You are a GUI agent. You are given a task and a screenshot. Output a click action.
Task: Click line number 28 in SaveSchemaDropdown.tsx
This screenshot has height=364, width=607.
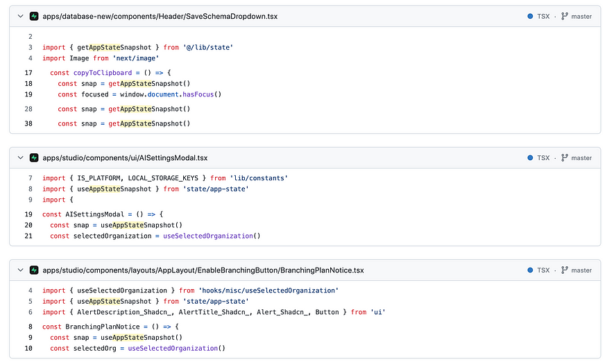pos(28,109)
